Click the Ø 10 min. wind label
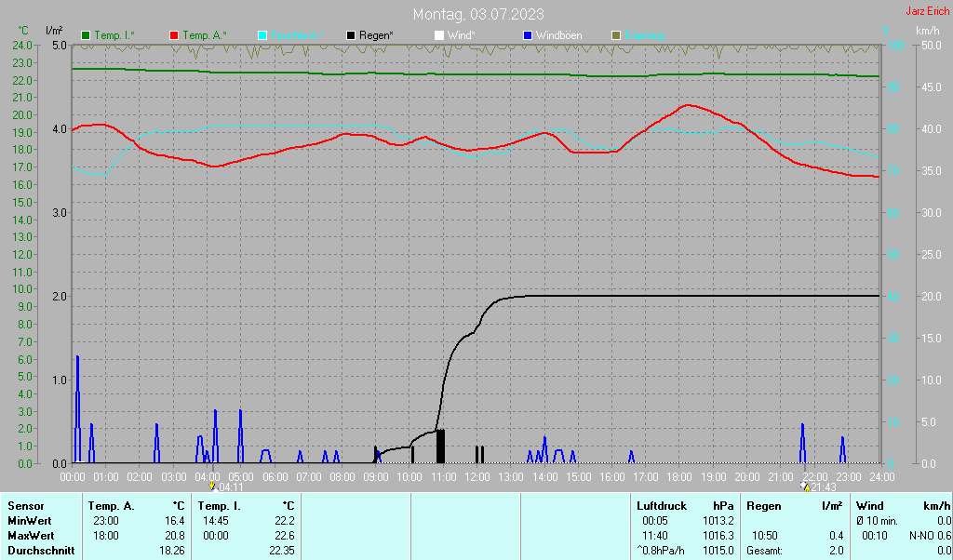 point(877,521)
